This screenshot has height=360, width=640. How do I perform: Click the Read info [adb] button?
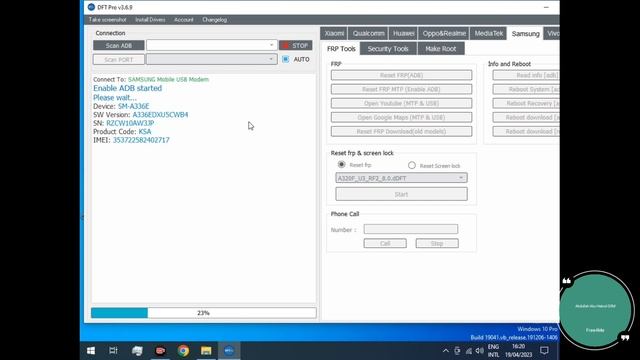[526, 75]
